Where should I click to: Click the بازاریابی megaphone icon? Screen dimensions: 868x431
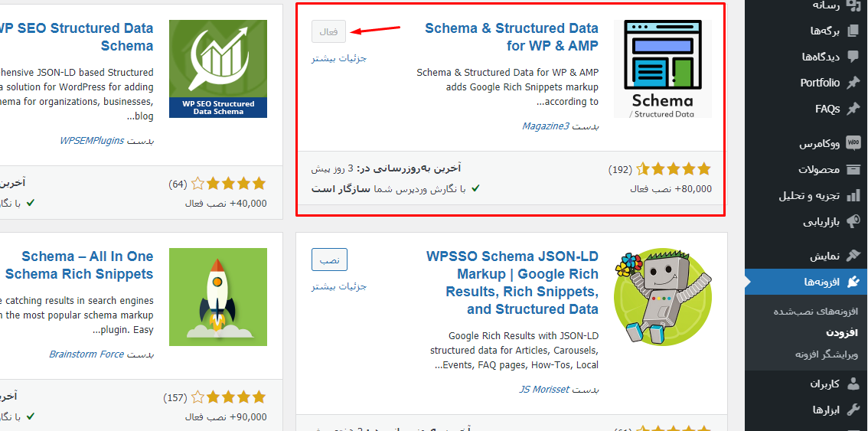coord(853,221)
